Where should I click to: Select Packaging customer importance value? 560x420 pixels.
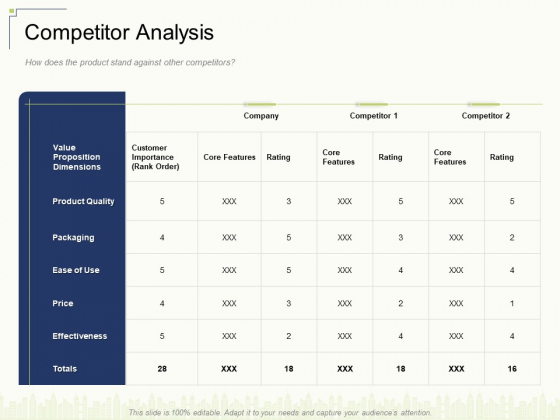coord(162,238)
